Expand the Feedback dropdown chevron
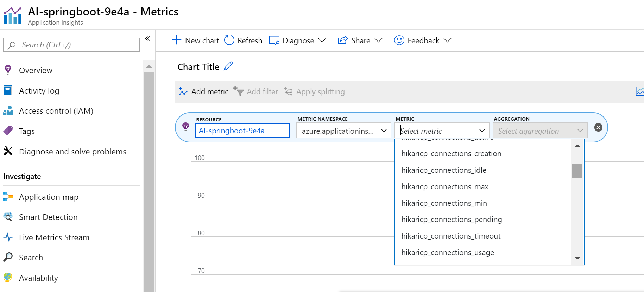 (448, 40)
